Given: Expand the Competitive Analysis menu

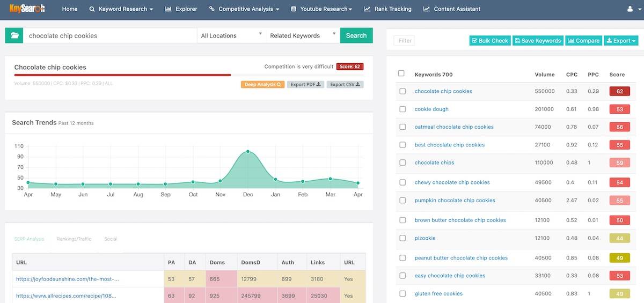Looking at the screenshot, I should click(244, 9).
